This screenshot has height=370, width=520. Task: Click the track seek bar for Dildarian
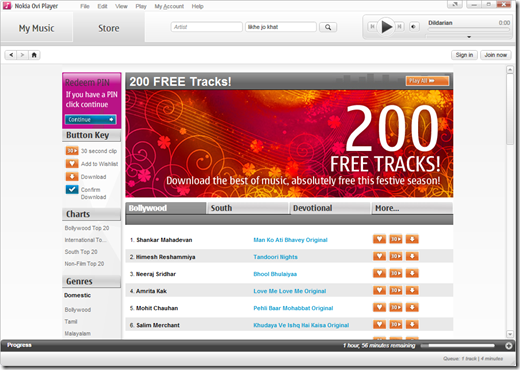click(469, 30)
